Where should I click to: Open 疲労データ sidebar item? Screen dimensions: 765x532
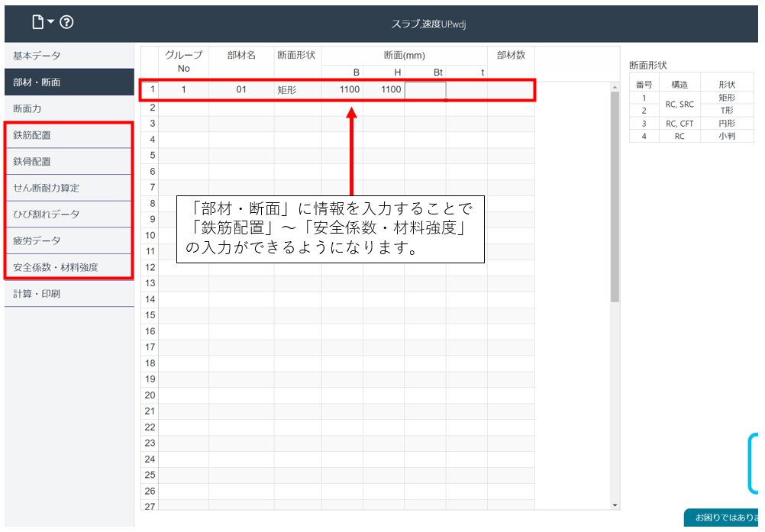(69, 240)
